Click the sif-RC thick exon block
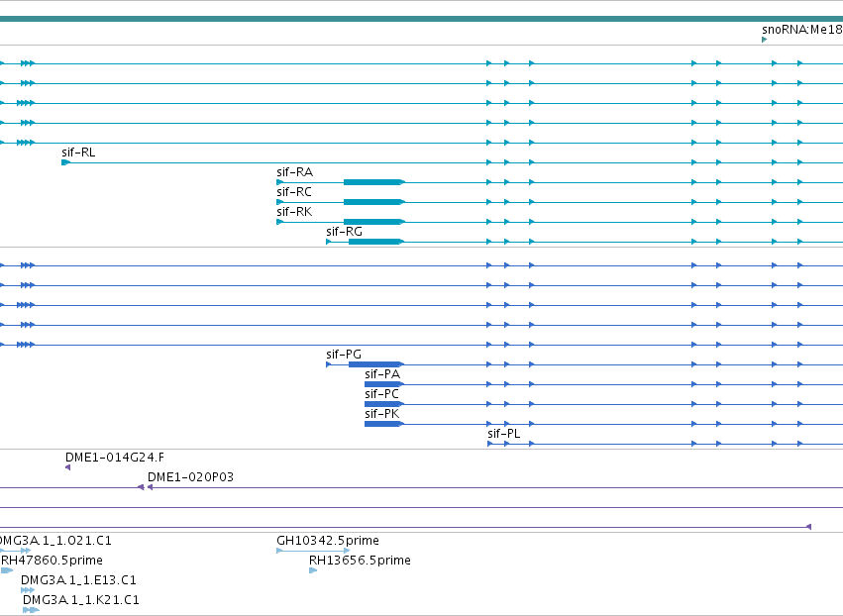Viewport: 843px width, 616px height. (373, 202)
